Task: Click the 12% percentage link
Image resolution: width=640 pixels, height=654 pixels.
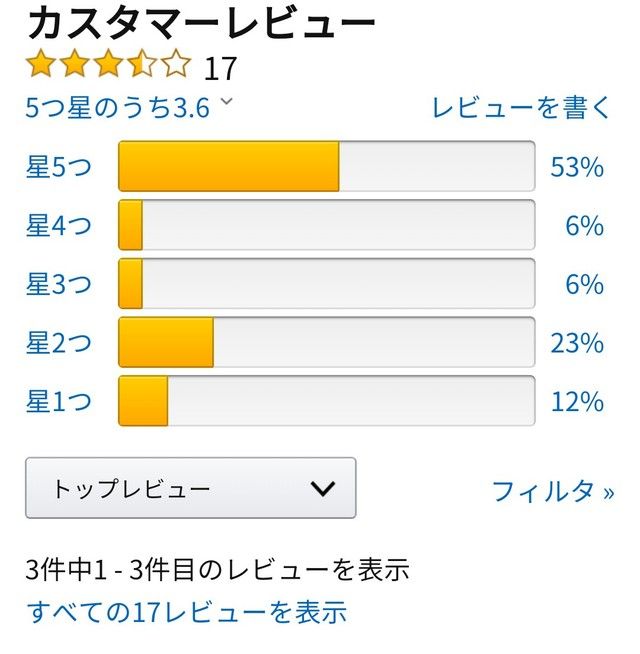Action: tap(577, 402)
